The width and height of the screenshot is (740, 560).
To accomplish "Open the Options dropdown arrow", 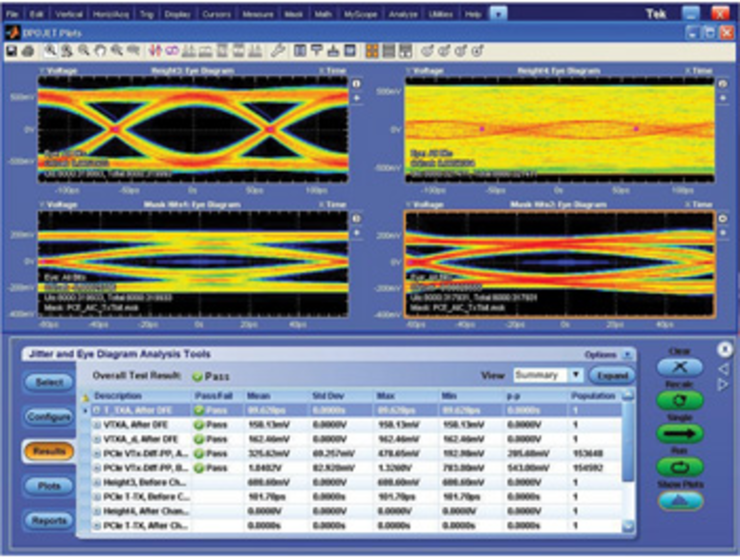I will (x=627, y=355).
